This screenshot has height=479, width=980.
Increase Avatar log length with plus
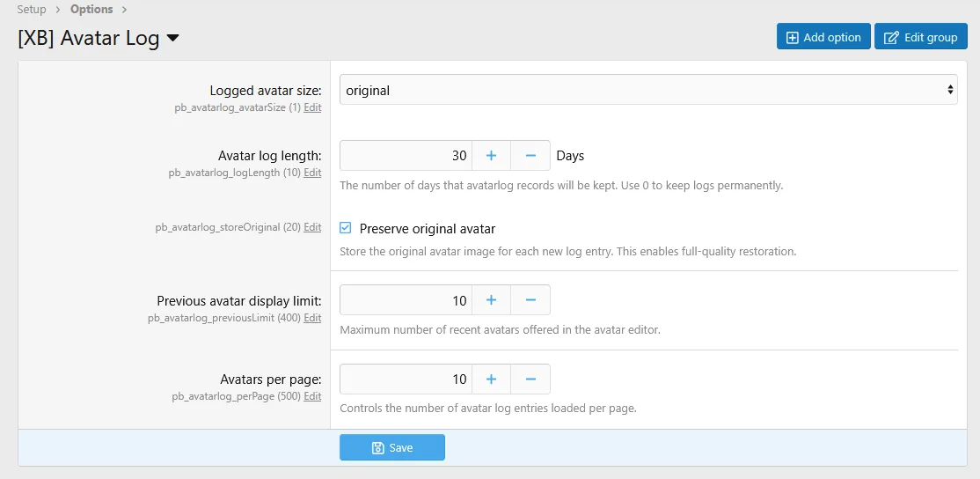click(491, 156)
